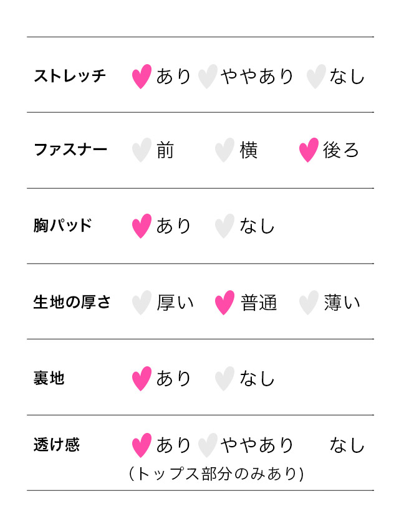The width and height of the screenshot is (399, 532).
Task: Click gray heart beside ストレッチ ややあり
Action: (208, 77)
